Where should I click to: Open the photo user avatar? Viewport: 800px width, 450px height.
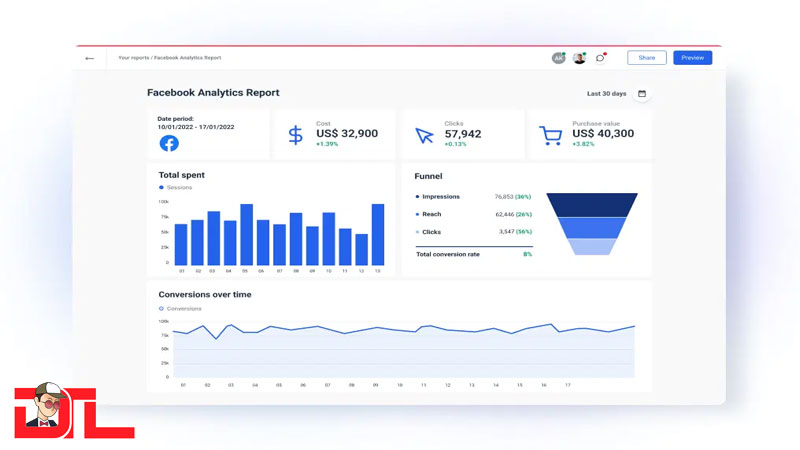click(579, 58)
